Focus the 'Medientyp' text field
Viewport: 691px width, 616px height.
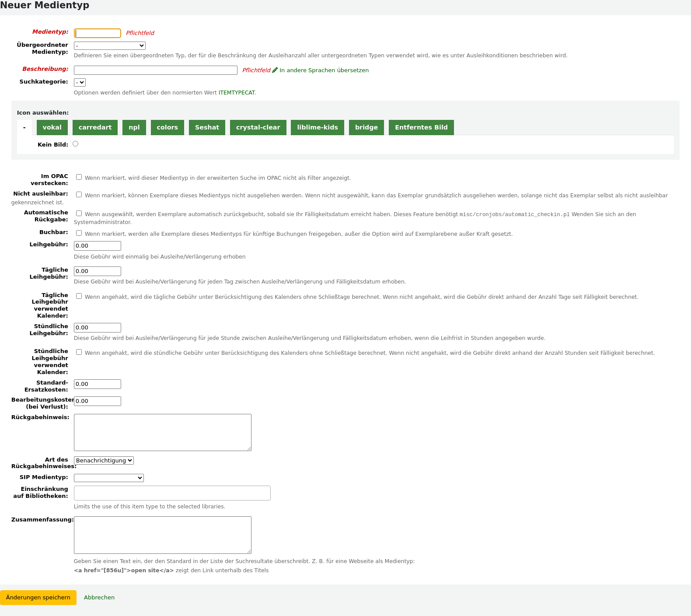click(x=98, y=33)
